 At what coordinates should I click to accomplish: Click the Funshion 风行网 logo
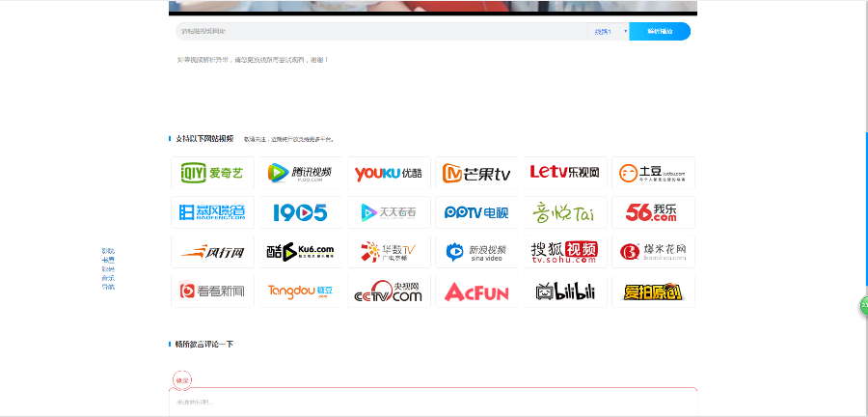[x=212, y=252]
